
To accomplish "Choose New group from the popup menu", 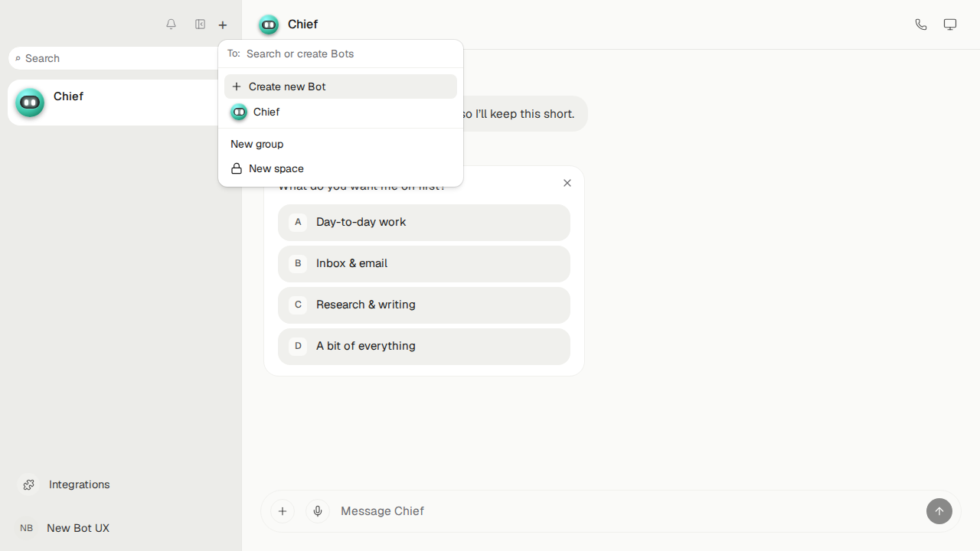I will pyautogui.click(x=341, y=144).
